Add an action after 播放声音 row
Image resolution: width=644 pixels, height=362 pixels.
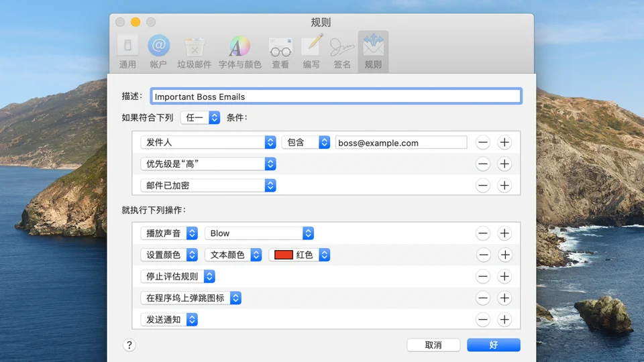(504, 233)
